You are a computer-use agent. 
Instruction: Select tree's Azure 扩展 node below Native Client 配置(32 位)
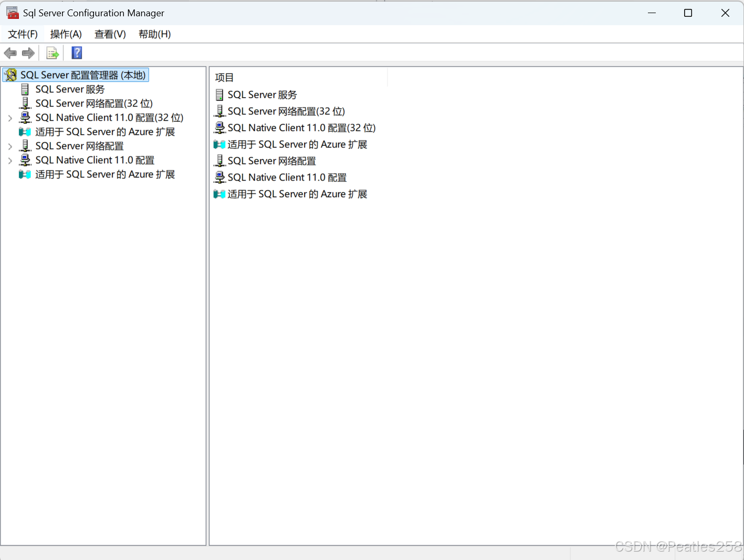click(105, 132)
